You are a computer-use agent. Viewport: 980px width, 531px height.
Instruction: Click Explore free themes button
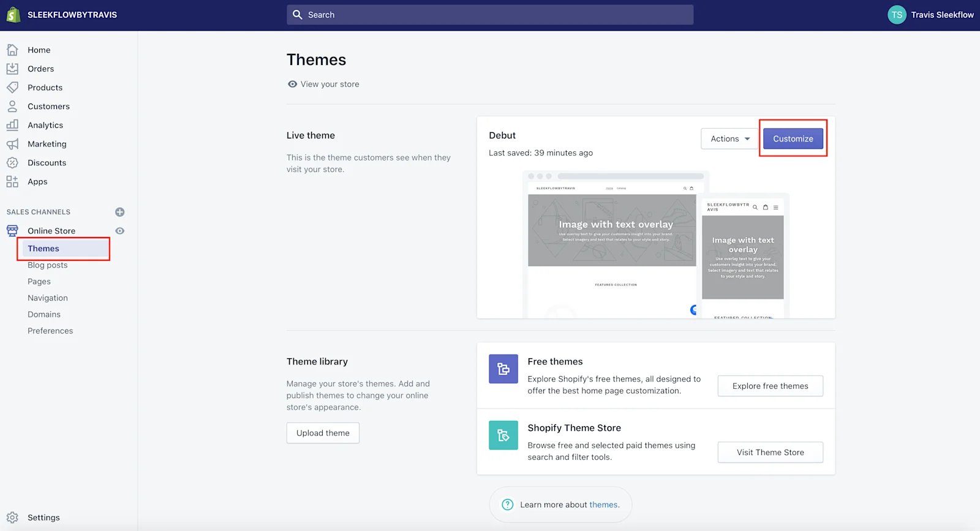771,386
